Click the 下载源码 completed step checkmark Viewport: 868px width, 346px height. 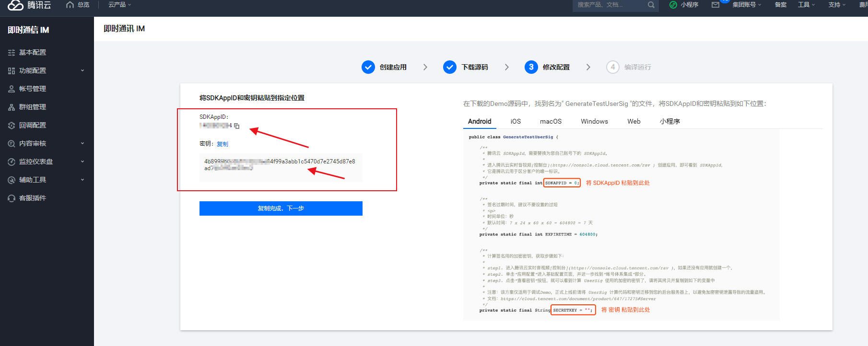(x=450, y=67)
